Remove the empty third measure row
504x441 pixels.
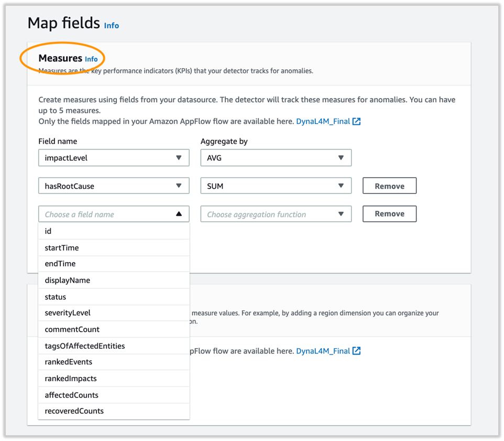click(390, 214)
